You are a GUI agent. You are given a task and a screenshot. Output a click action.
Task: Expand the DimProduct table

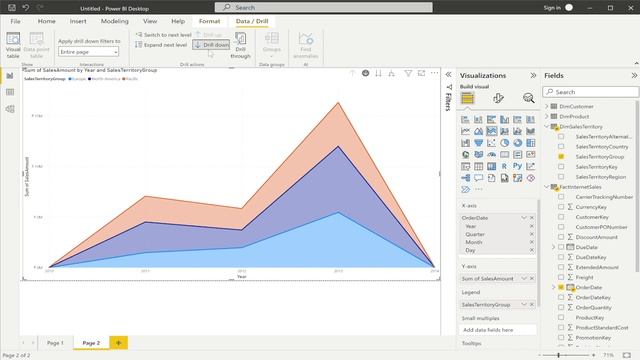pos(547,116)
